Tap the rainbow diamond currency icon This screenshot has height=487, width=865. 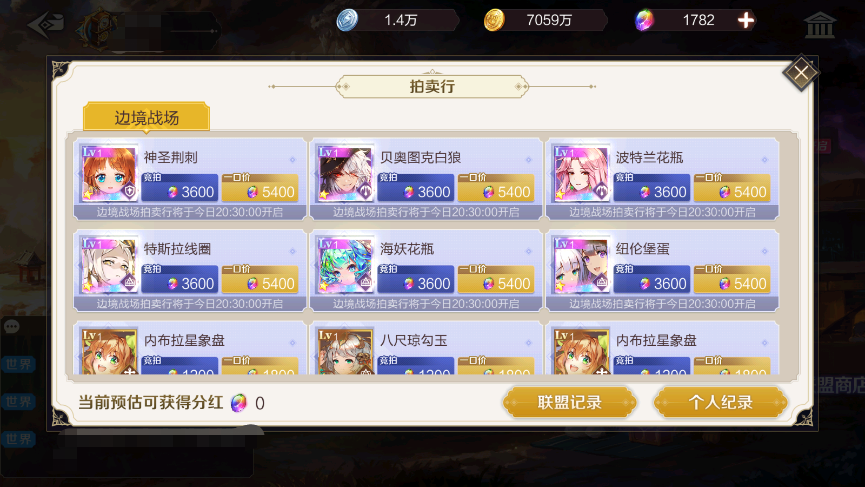[644, 20]
